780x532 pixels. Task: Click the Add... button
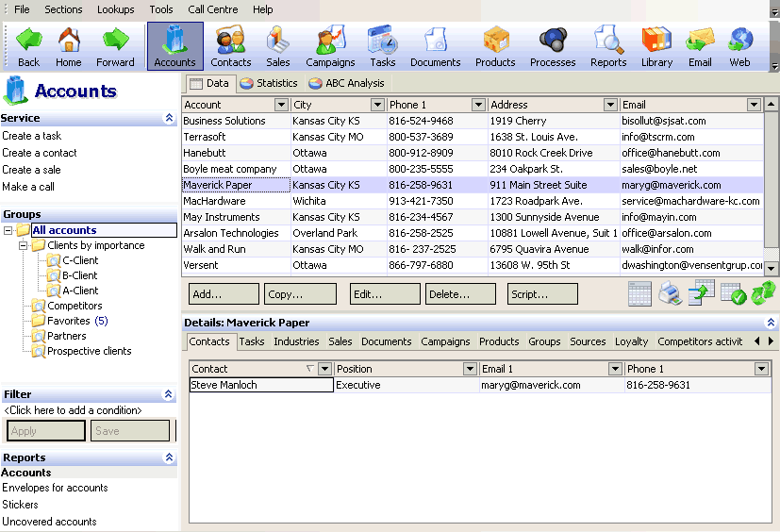coord(224,294)
